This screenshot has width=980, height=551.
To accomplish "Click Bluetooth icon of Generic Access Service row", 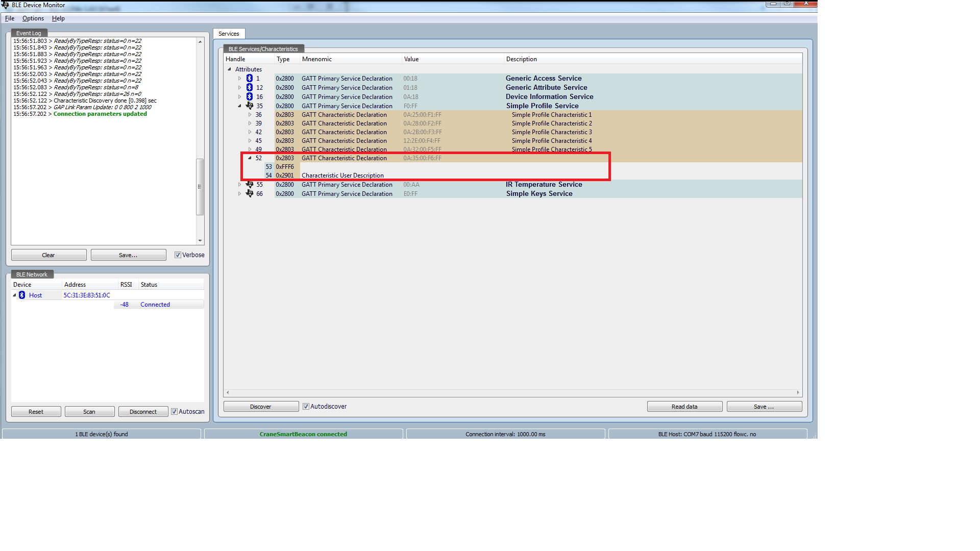I will [x=250, y=79].
